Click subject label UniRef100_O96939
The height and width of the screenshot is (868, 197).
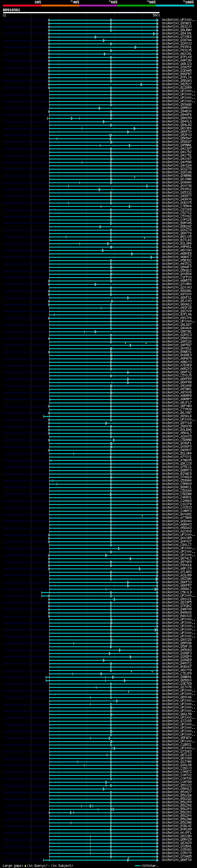point(176,426)
